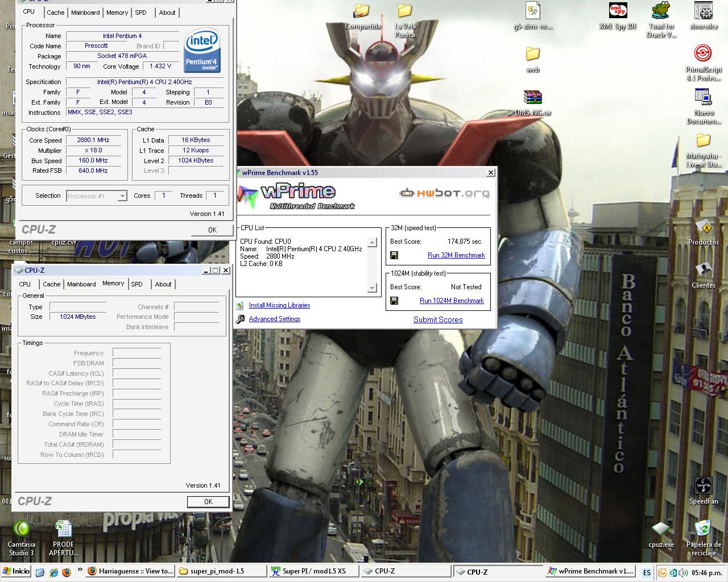Launch PrimalScript 4.1 Professional shortcut

[x=704, y=63]
